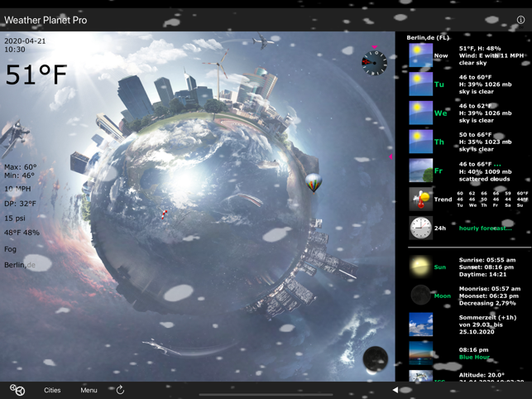
Task: Select Wednesday forecast sun icon
Action: click(x=420, y=113)
